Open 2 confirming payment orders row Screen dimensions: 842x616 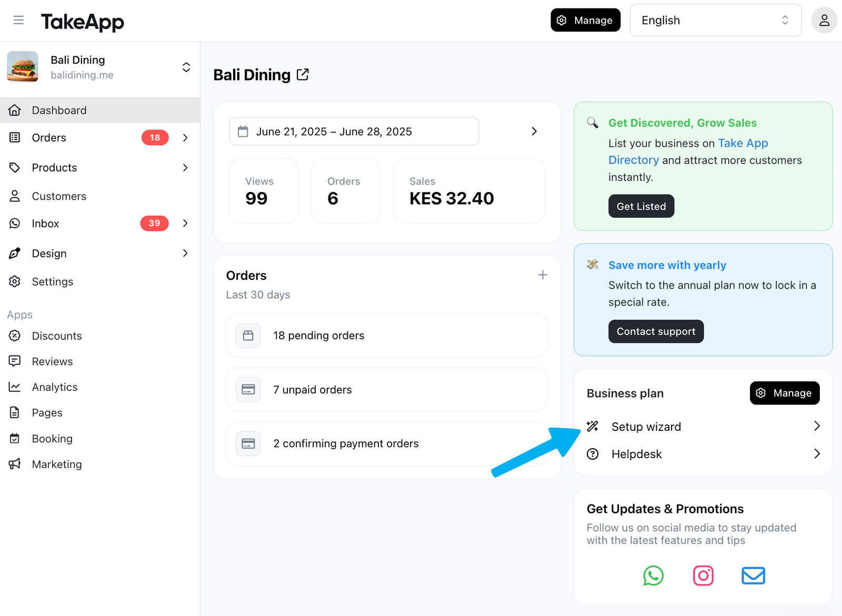(x=387, y=443)
